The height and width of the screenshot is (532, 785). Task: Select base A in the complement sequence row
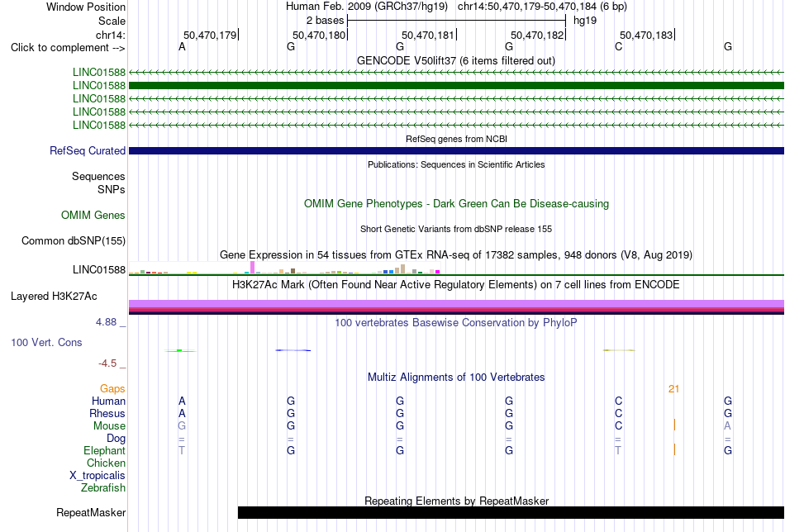click(x=182, y=46)
